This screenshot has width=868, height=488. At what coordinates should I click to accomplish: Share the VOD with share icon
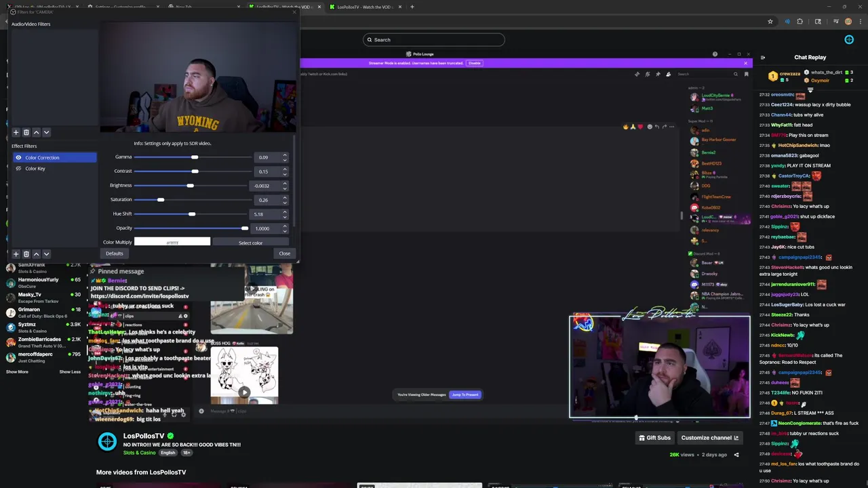(x=736, y=455)
